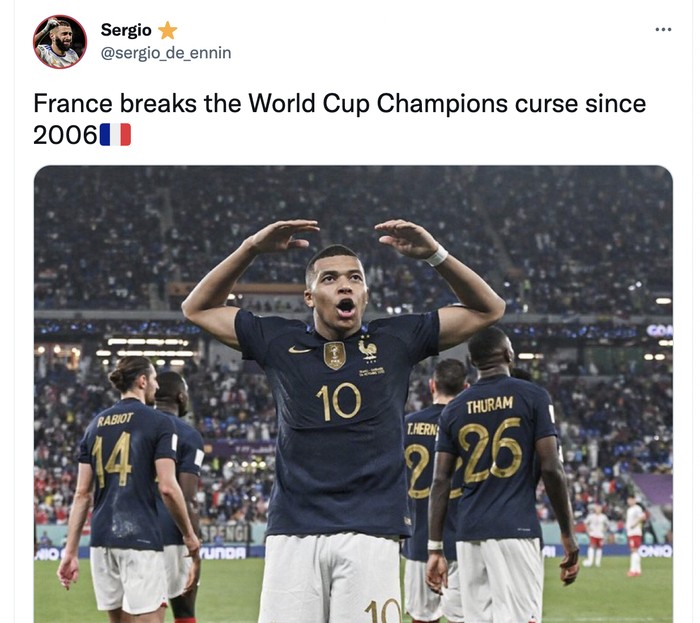The height and width of the screenshot is (623, 700).
Task: Click the Nike swoosh on the front jersey
Action: click(300, 349)
